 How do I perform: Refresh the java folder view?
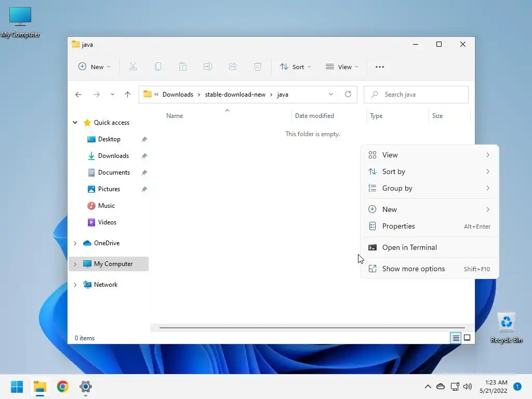tap(348, 95)
